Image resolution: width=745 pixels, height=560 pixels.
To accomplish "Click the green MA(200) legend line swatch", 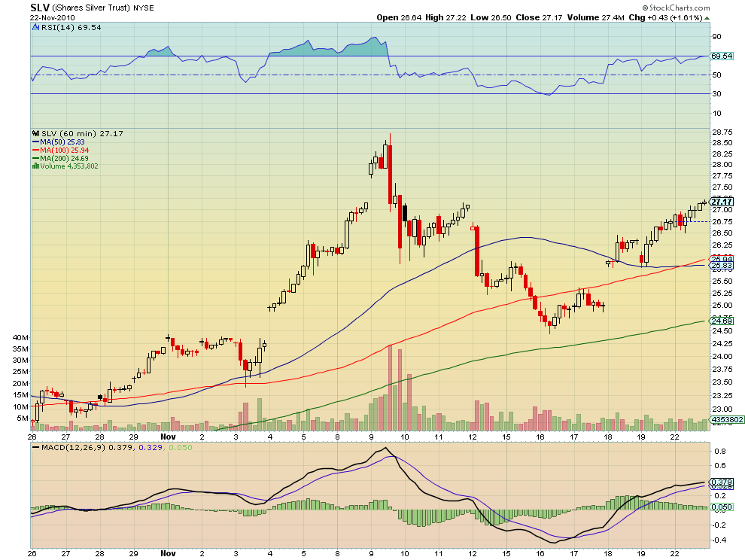I will [x=35, y=158].
